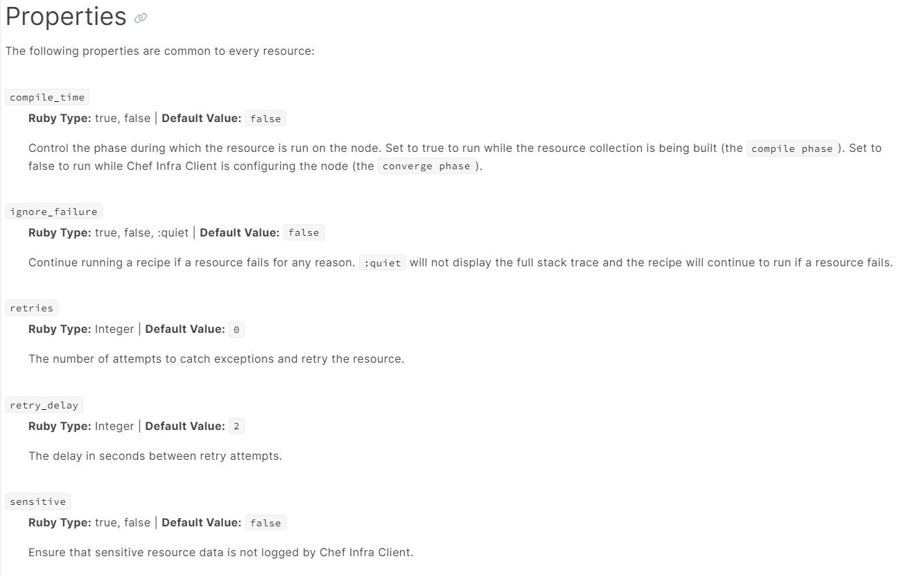Select the ignore_failure property name

pyautogui.click(x=53, y=212)
